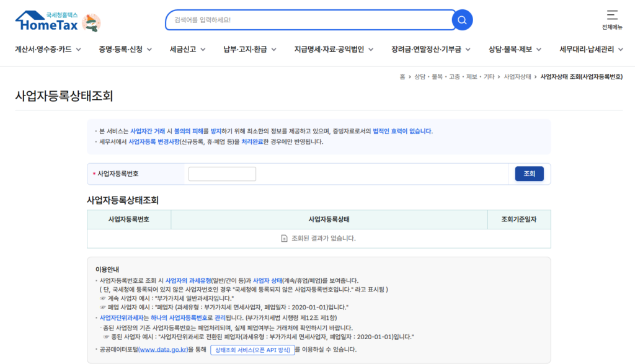Screen dimensions: 635x364
Task: Click 사업자상태 in the breadcrumb
Action: pos(517,77)
